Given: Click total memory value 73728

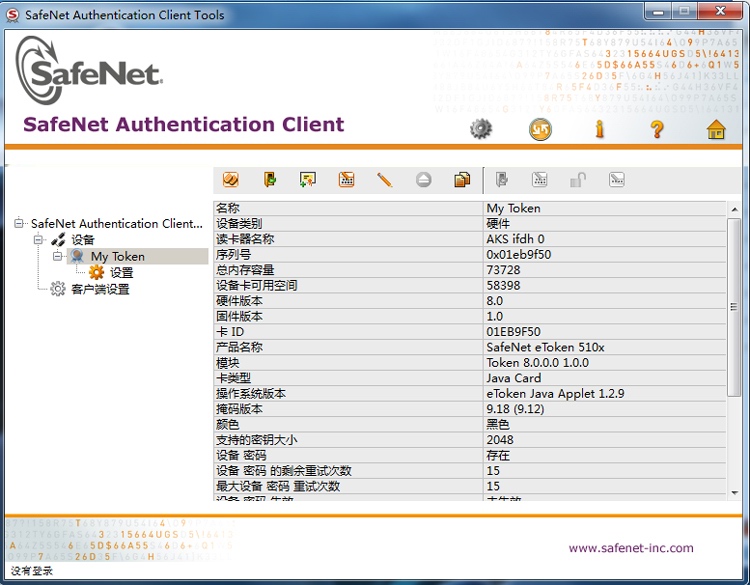Looking at the screenshot, I should tap(503, 270).
